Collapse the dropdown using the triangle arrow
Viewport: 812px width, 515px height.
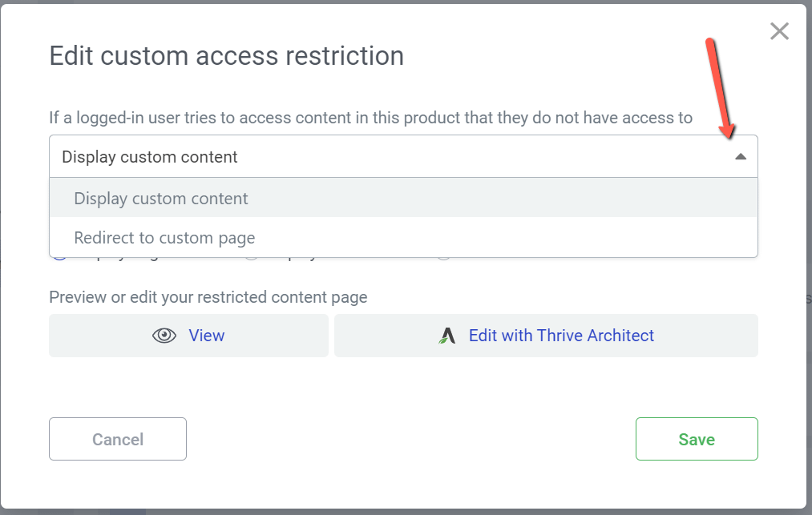click(740, 157)
